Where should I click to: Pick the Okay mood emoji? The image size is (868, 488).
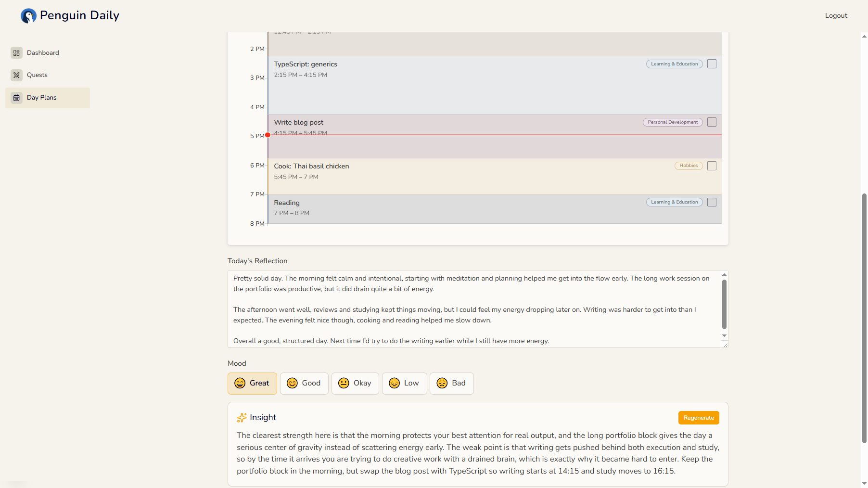click(x=343, y=383)
